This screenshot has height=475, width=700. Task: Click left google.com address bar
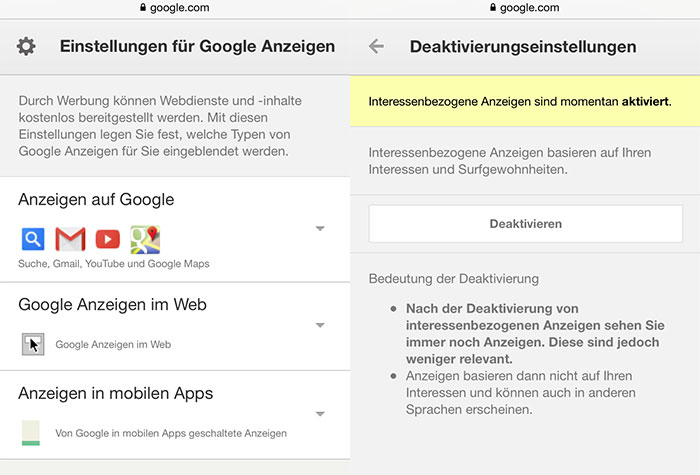(x=175, y=8)
